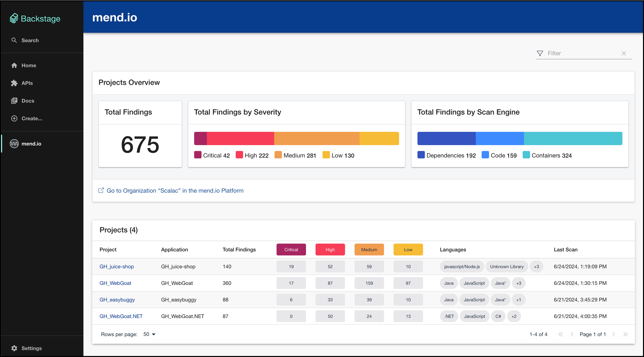Open Settings via the gear icon
This screenshot has width=644, height=357.
click(x=14, y=348)
